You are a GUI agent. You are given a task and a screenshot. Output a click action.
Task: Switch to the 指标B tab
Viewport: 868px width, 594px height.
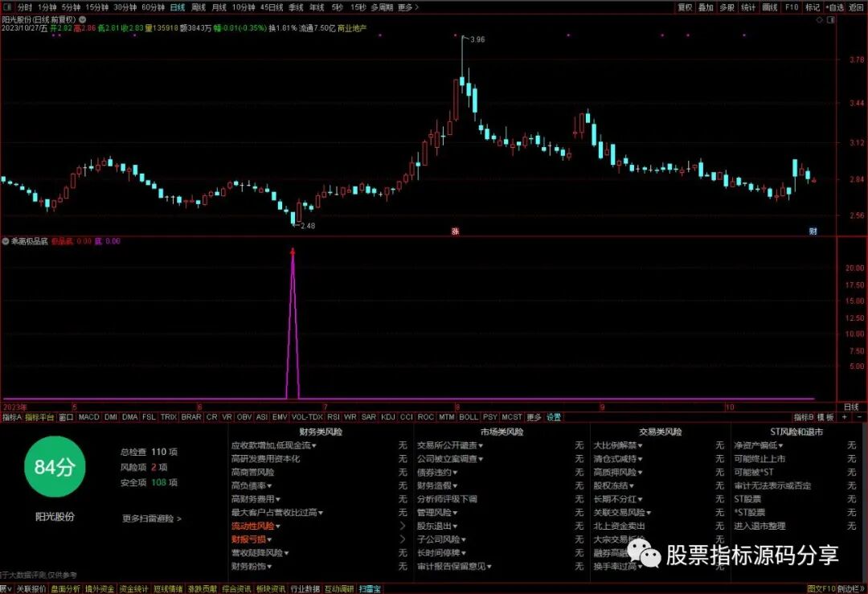pos(803,417)
